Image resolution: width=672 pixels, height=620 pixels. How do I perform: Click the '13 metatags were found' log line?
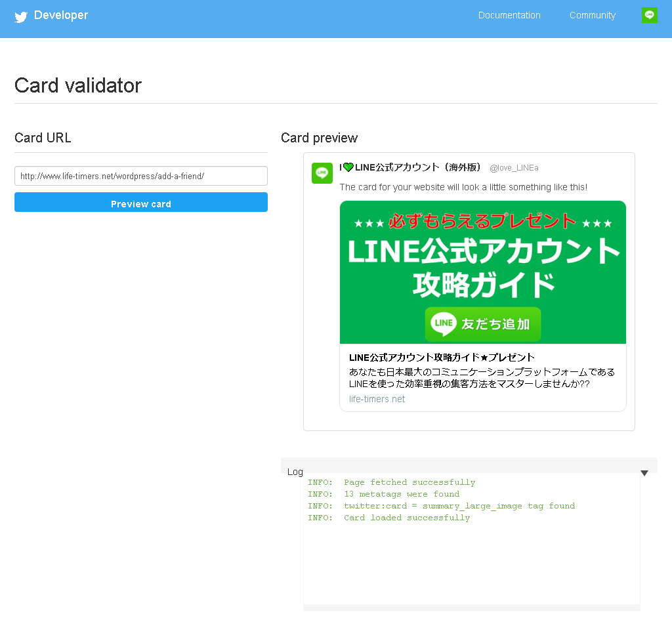(x=383, y=494)
